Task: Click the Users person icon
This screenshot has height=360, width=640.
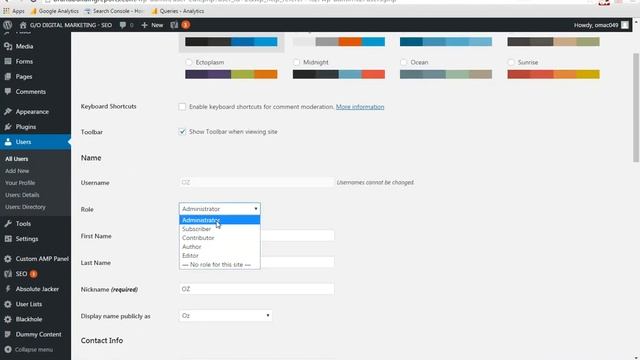Action: tap(8, 142)
